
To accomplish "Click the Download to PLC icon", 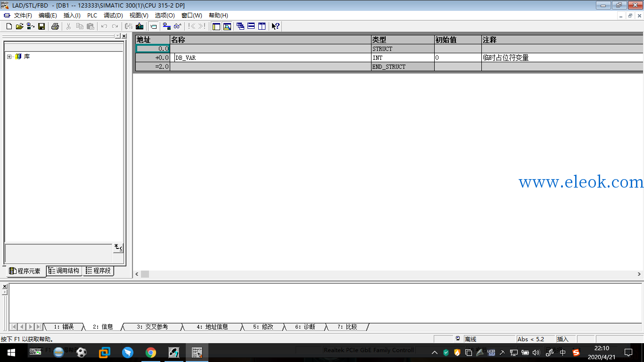I will tap(140, 26).
